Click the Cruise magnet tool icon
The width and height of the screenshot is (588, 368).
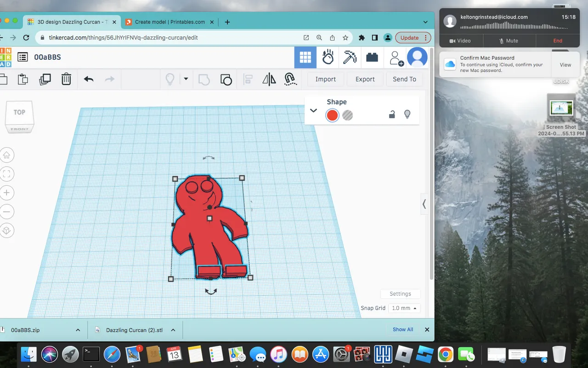pos(290,79)
